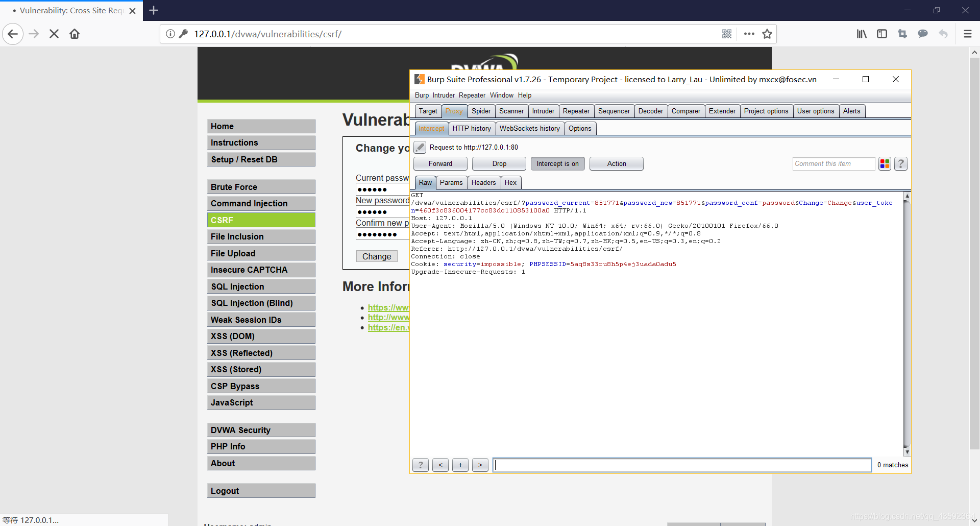
Task: Open Burp highlight color picker
Action: click(x=885, y=164)
